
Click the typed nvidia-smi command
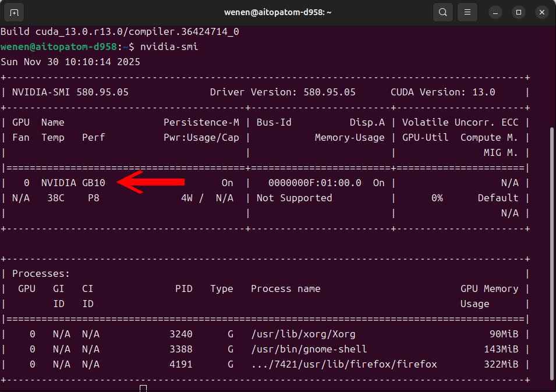pyautogui.click(x=169, y=47)
